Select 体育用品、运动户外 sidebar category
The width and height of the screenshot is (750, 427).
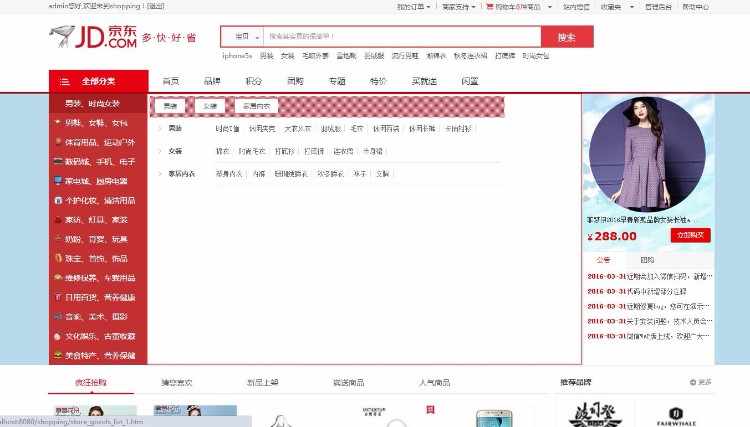click(x=98, y=142)
